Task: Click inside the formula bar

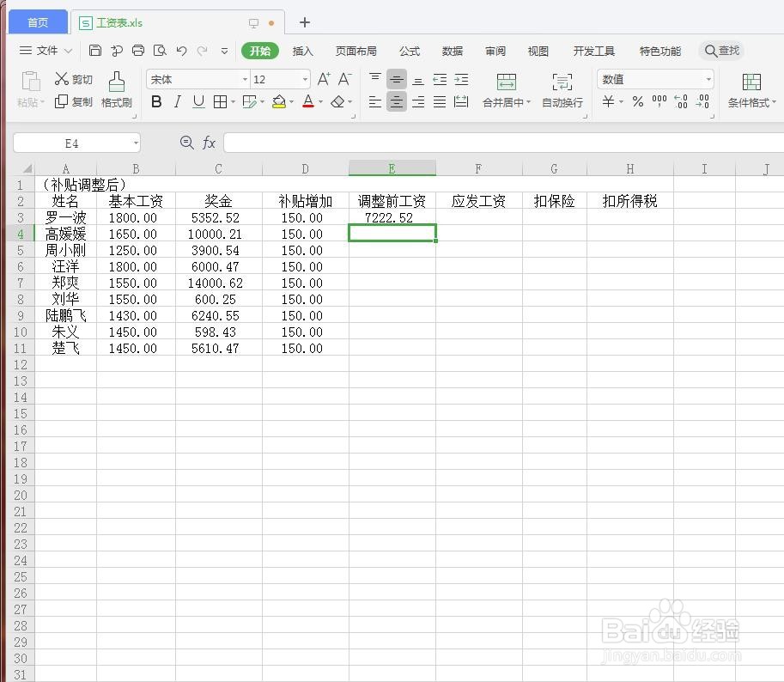Action: pos(429,143)
